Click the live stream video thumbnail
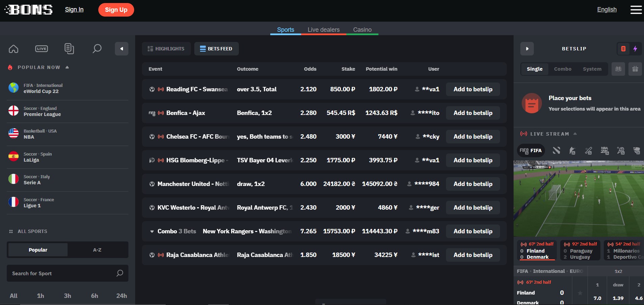644x305 pixels. pyautogui.click(x=578, y=198)
